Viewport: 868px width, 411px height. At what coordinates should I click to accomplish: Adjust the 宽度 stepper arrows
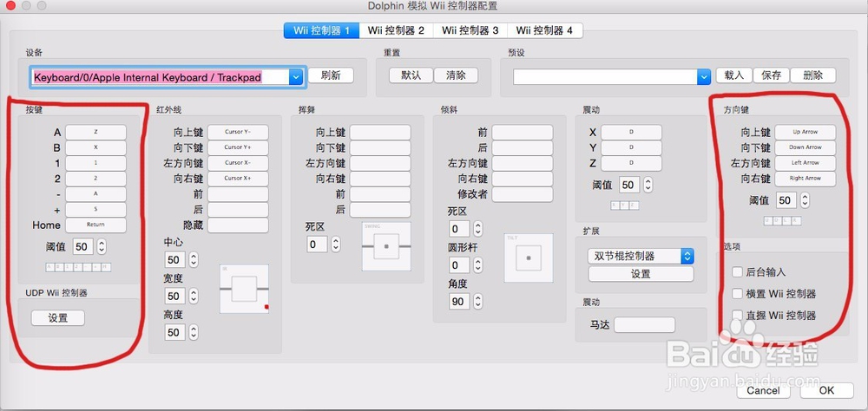tap(194, 296)
